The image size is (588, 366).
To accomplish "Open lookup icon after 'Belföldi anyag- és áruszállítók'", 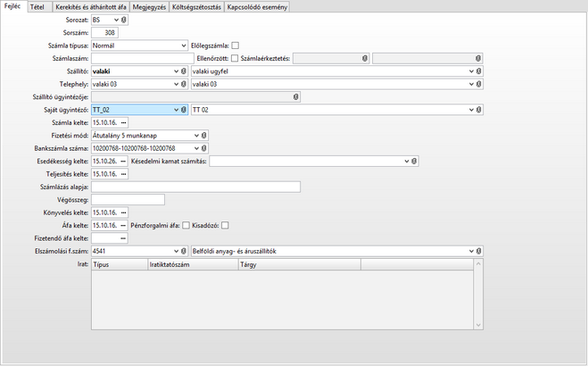I will pos(478,251).
